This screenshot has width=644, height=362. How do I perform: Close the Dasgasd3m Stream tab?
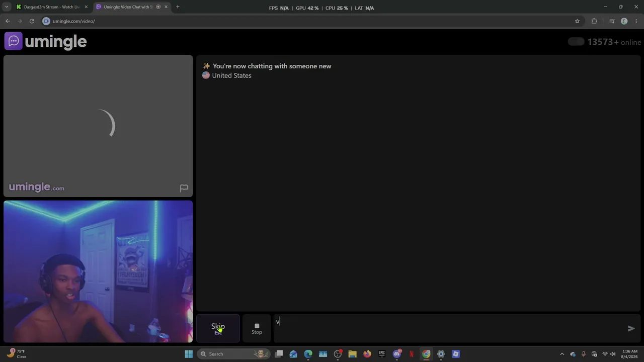(x=86, y=7)
